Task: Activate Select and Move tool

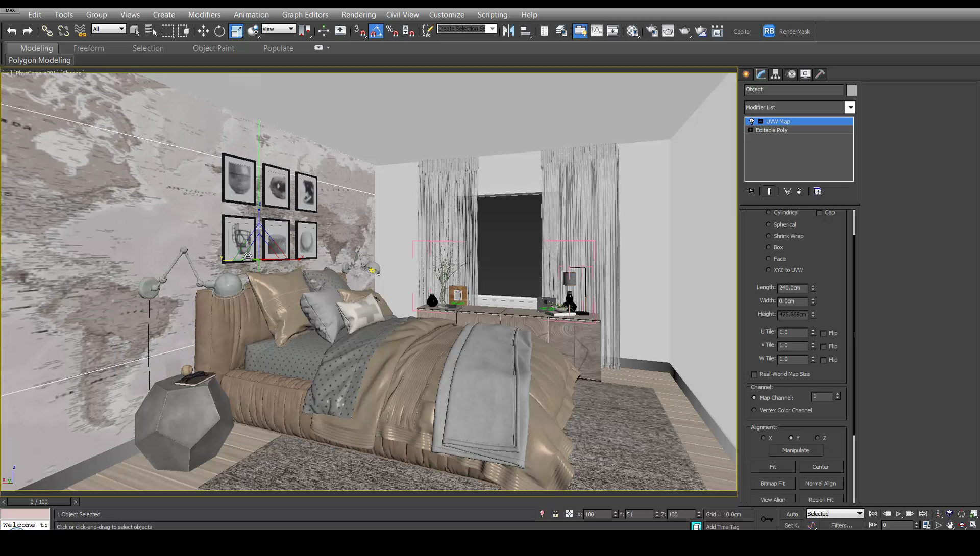Action: [x=203, y=31]
